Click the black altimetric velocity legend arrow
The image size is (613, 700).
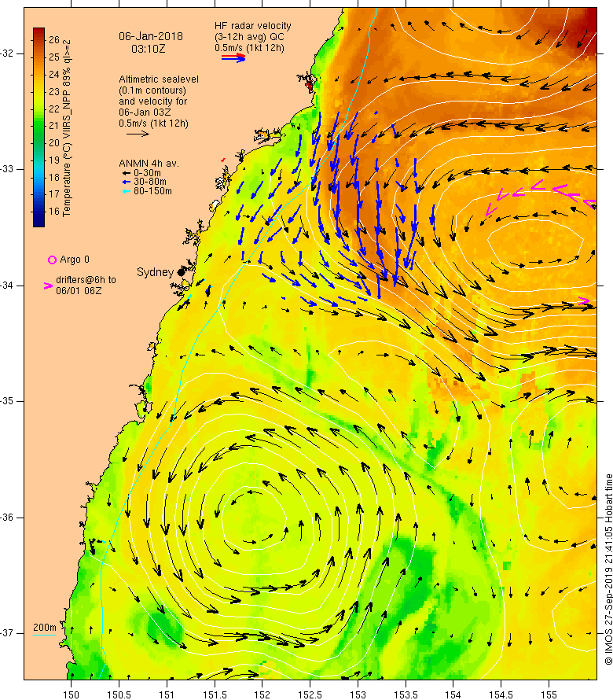point(138,134)
